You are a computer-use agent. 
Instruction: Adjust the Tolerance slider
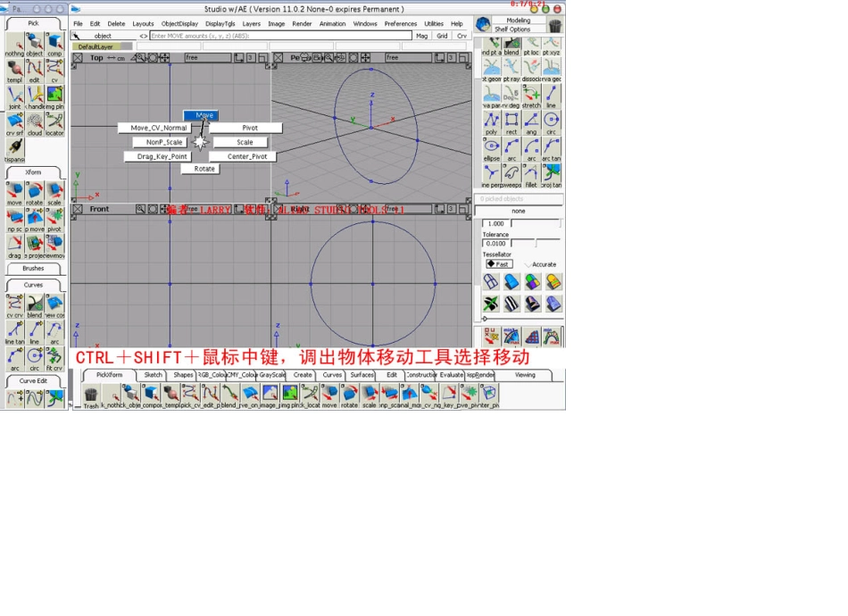536,243
